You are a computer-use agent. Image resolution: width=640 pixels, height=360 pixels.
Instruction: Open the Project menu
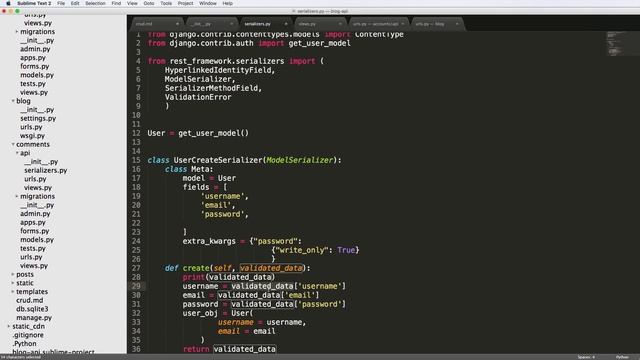pyautogui.click(x=185, y=3)
